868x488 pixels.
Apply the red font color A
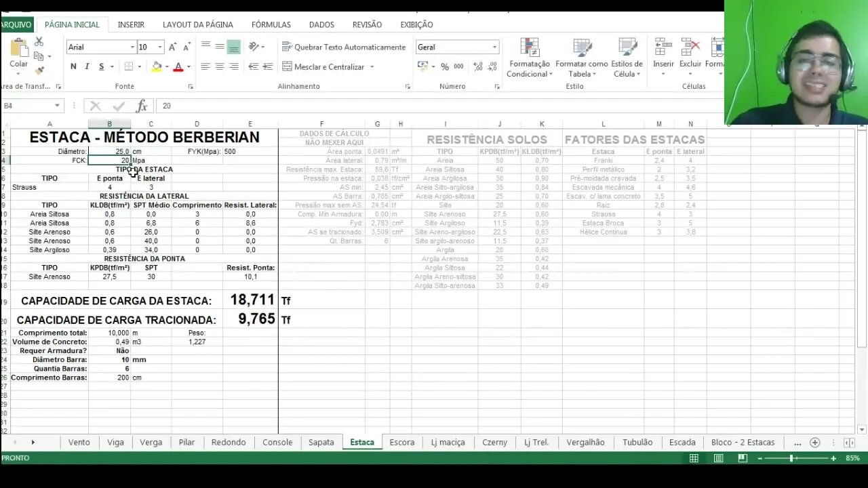pyautogui.click(x=178, y=66)
